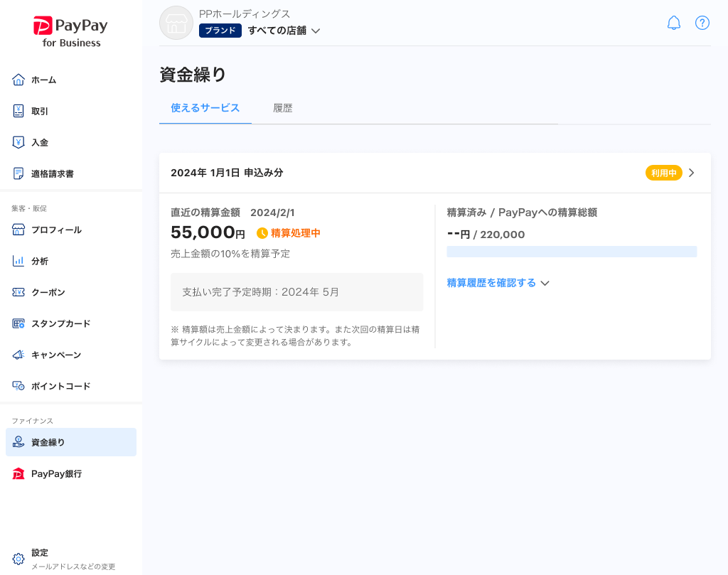Click the PayPay銀行 red logo icon
Viewport: 728px width, 575px height.
pyautogui.click(x=18, y=473)
